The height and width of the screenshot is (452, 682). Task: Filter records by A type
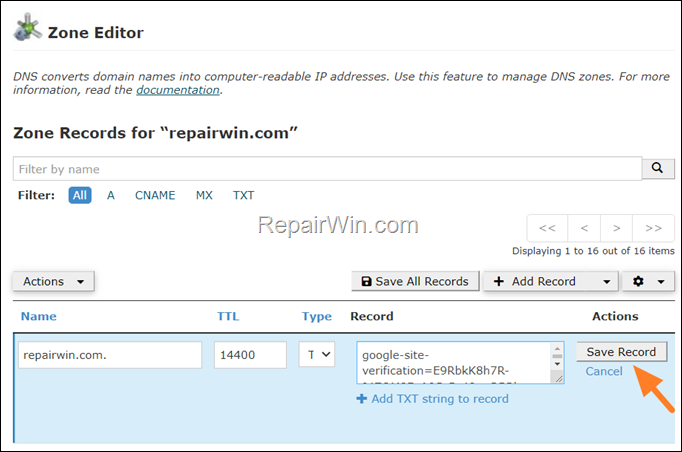pos(111,195)
